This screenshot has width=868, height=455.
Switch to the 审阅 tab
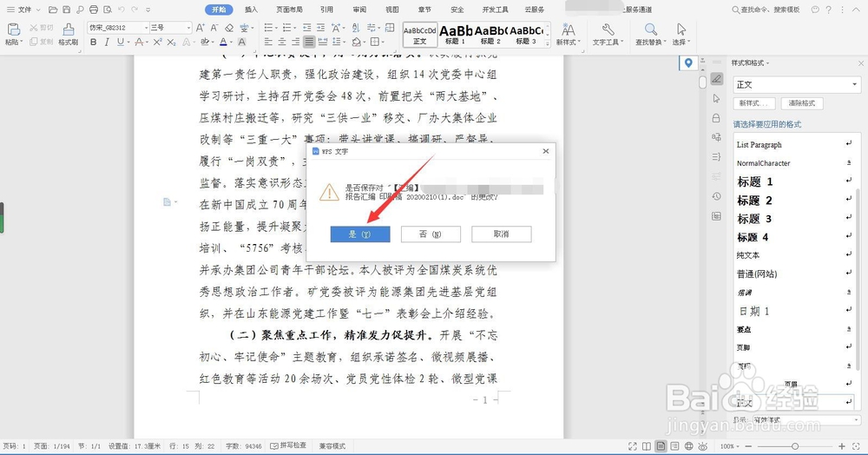click(x=359, y=10)
